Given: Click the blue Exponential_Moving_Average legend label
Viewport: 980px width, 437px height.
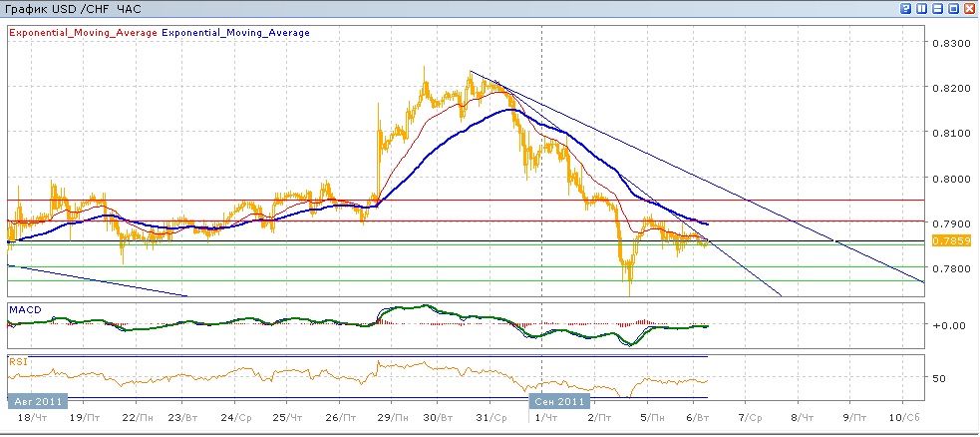Looking at the screenshot, I should 235,32.
